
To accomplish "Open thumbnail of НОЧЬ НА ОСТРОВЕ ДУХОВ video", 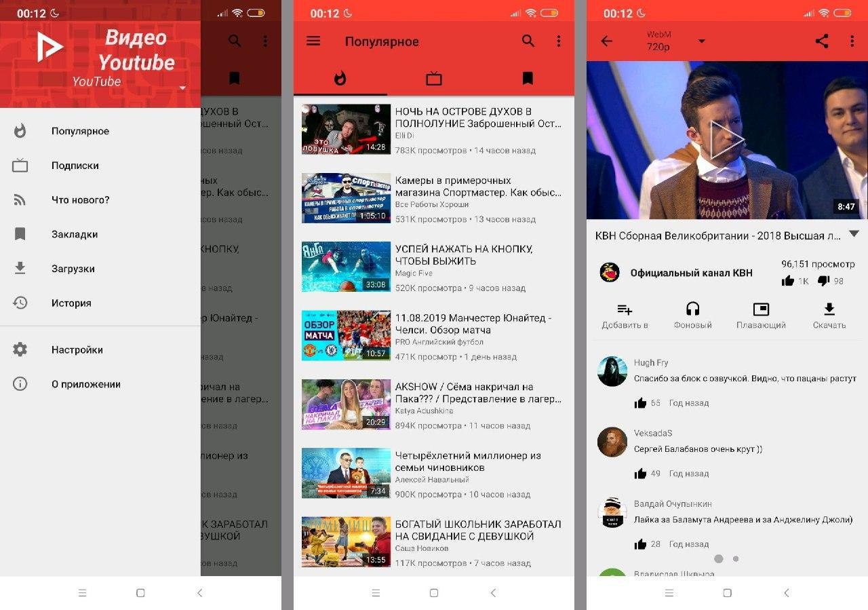I will 346,129.
